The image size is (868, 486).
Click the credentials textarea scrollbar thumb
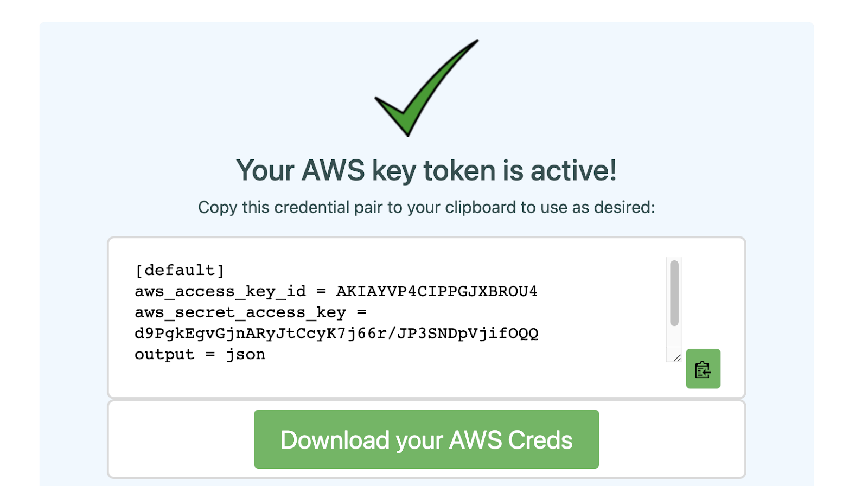(674, 293)
